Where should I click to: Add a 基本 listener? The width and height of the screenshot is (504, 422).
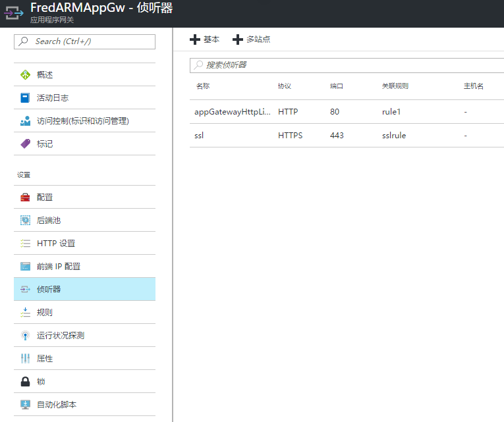pyautogui.click(x=205, y=40)
